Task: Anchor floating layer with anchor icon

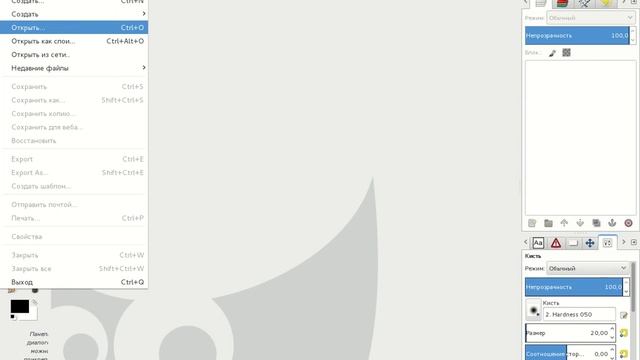Action: (x=612, y=223)
